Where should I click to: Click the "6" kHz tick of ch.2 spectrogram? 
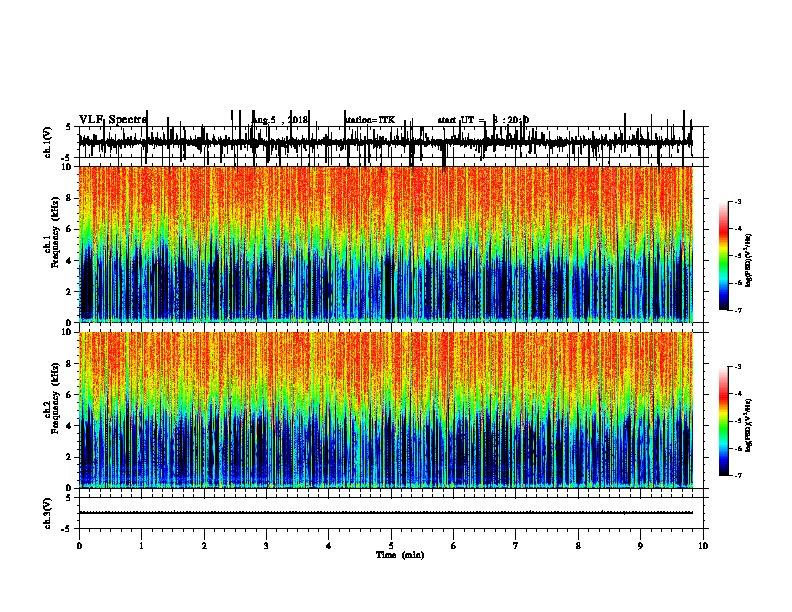pyautogui.click(x=70, y=394)
